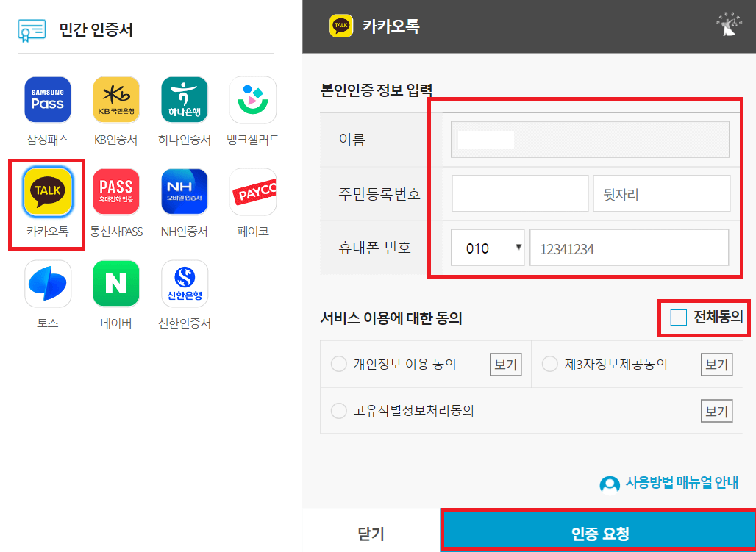This screenshot has width=756, height=552.
Task: Select the 신한인증서 certificate icon
Action: click(185, 284)
